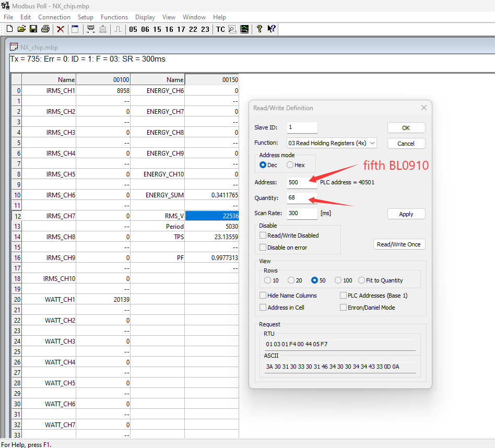The image size is (495, 448).
Task: Click the yellow question mark Help icon
Action: pos(260,29)
